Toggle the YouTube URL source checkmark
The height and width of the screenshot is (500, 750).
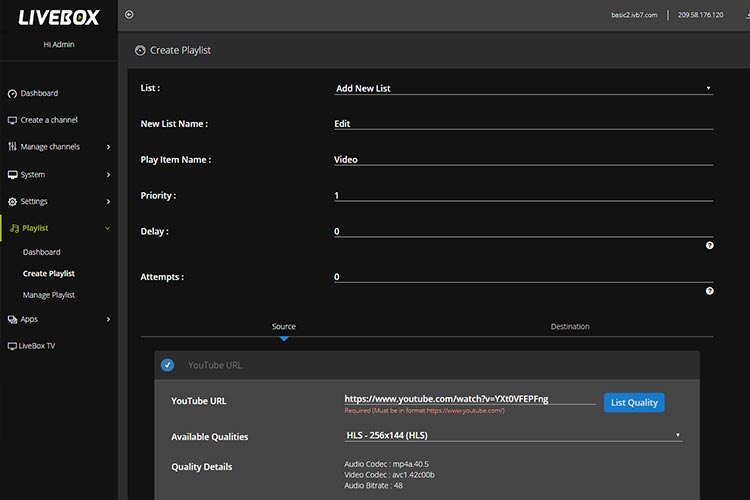click(x=167, y=365)
